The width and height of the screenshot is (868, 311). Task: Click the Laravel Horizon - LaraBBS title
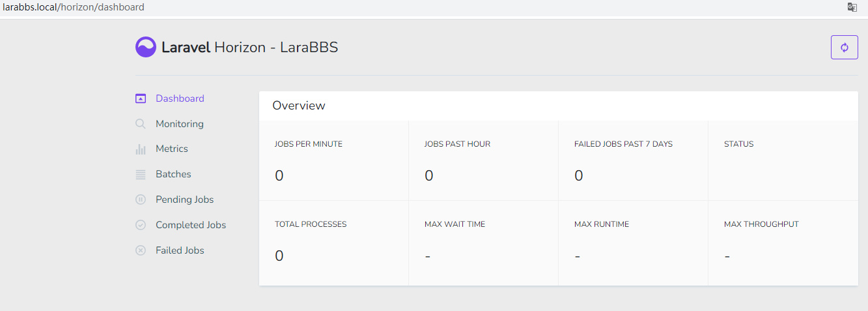(249, 48)
